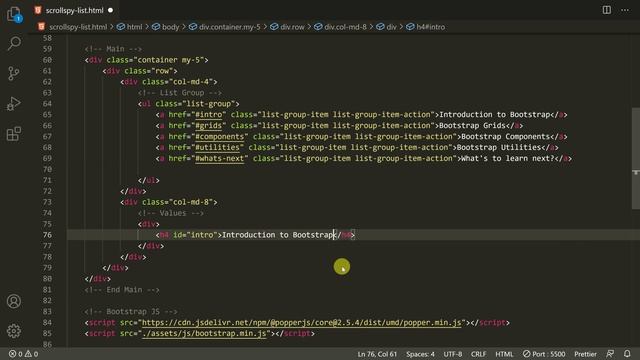Viewport: 640px width, 360px height.
Task: Select html in breadcrumb
Action: [x=134, y=27]
